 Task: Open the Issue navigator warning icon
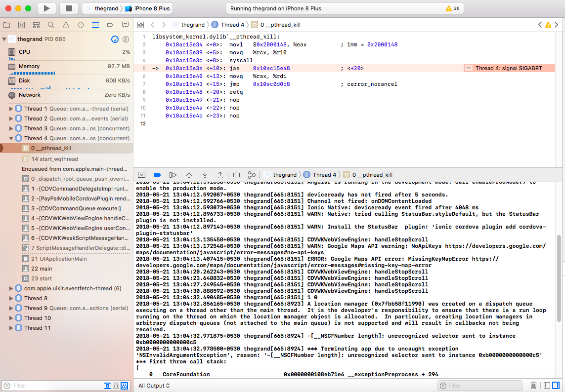tap(66, 25)
